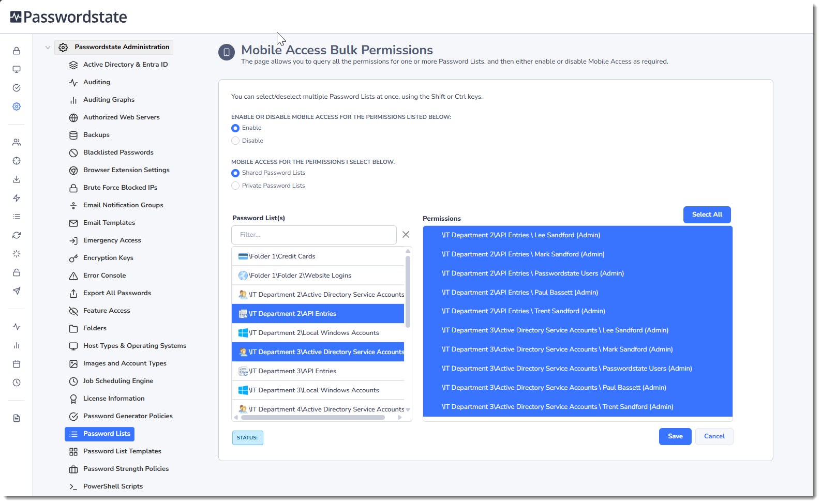
Task: Choose Shared Password Lists radio option
Action: tap(235, 173)
